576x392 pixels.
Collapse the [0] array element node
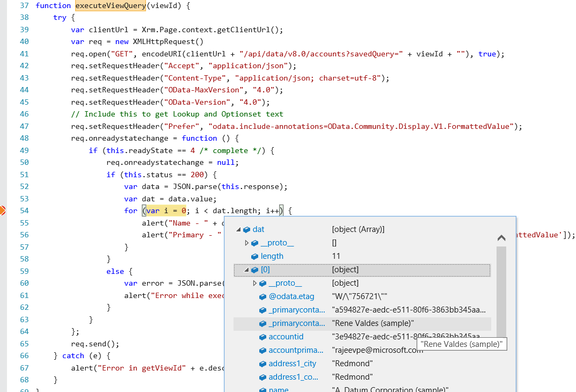pyautogui.click(x=246, y=270)
